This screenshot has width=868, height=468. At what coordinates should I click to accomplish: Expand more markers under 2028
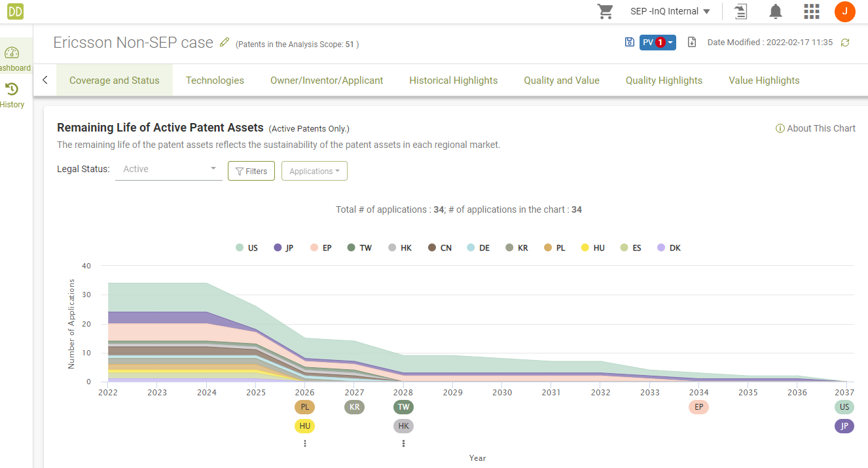coord(403,443)
